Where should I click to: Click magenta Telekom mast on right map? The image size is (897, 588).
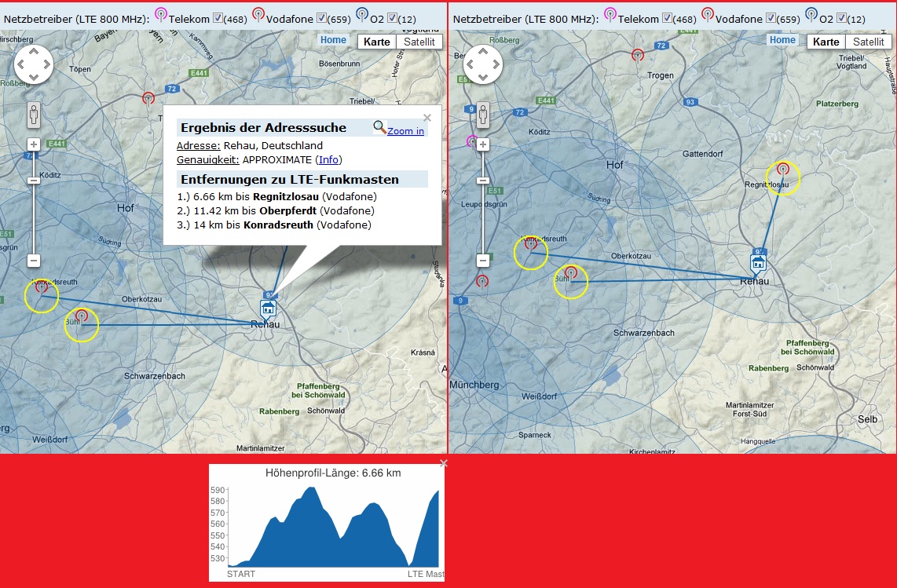coord(471,141)
